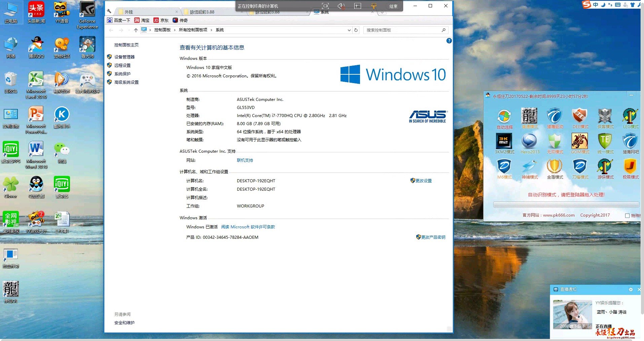Click the progress bar in the 永恒狂刀 window

pyautogui.click(x=566, y=204)
